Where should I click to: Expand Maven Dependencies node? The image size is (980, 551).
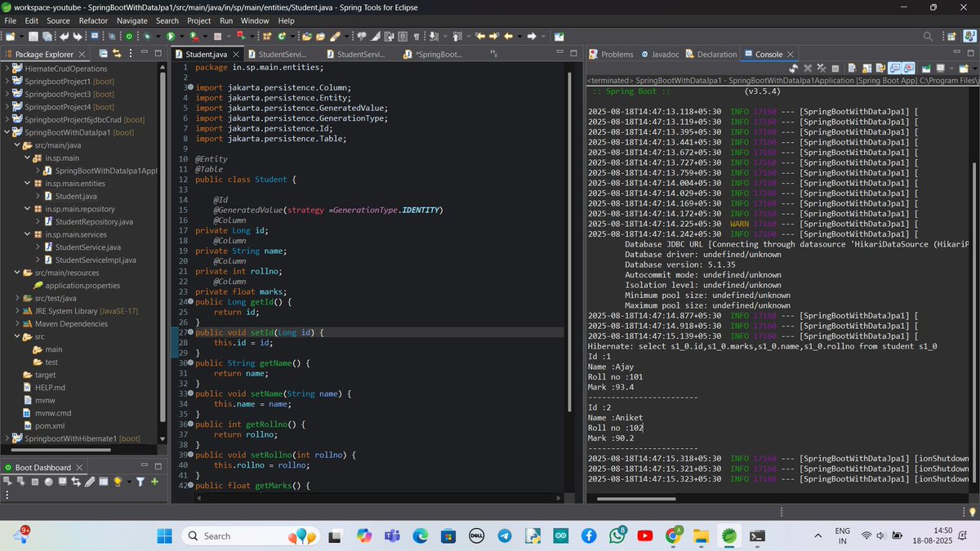pyautogui.click(x=16, y=324)
